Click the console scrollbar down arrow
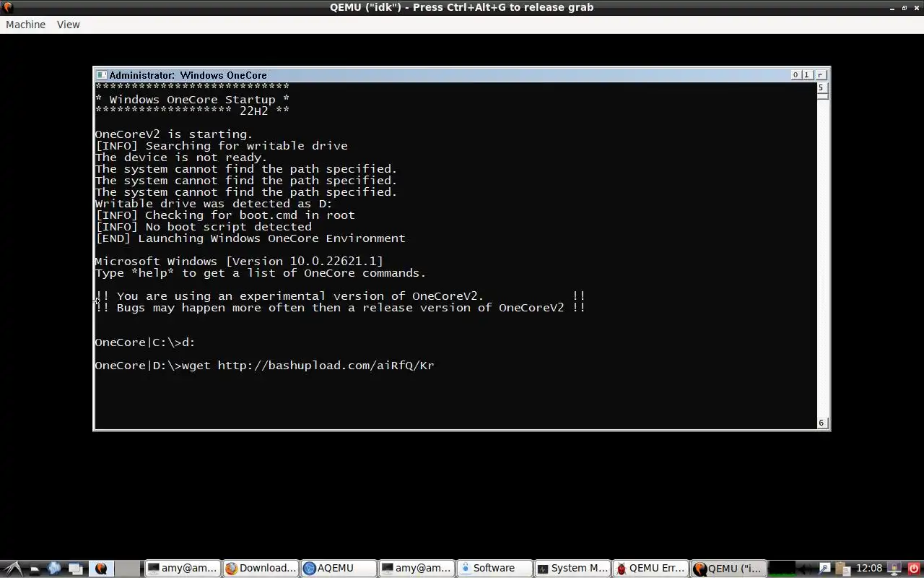Image resolution: width=924 pixels, height=578 pixels. pos(821,423)
